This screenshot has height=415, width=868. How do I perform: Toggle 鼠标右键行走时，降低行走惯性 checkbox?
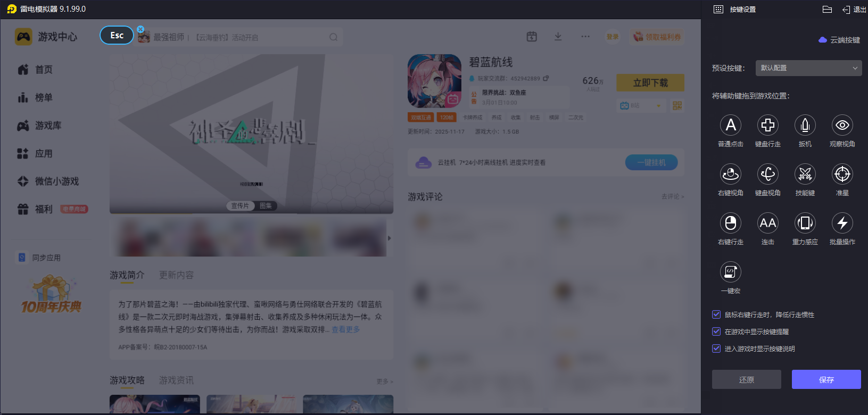click(716, 314)
